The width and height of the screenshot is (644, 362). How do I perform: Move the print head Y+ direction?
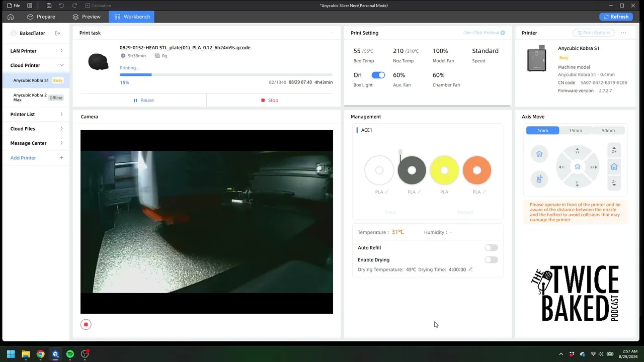coord(577,151)
